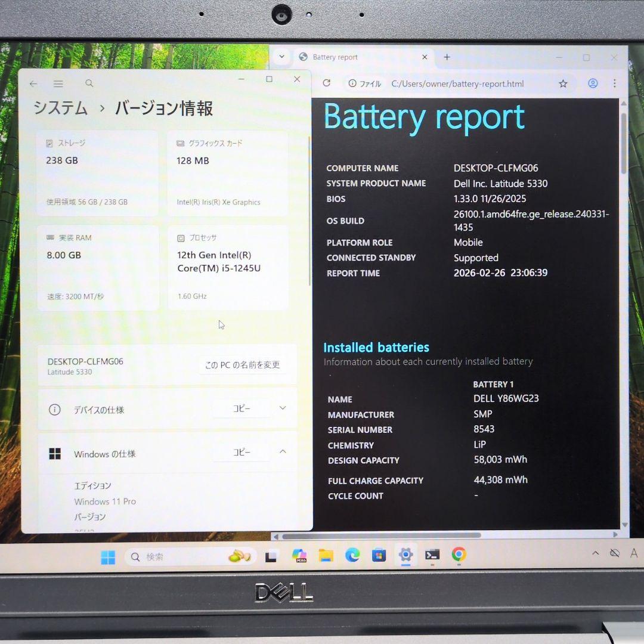Open a new Chrome tab

[x=447, y=57]
